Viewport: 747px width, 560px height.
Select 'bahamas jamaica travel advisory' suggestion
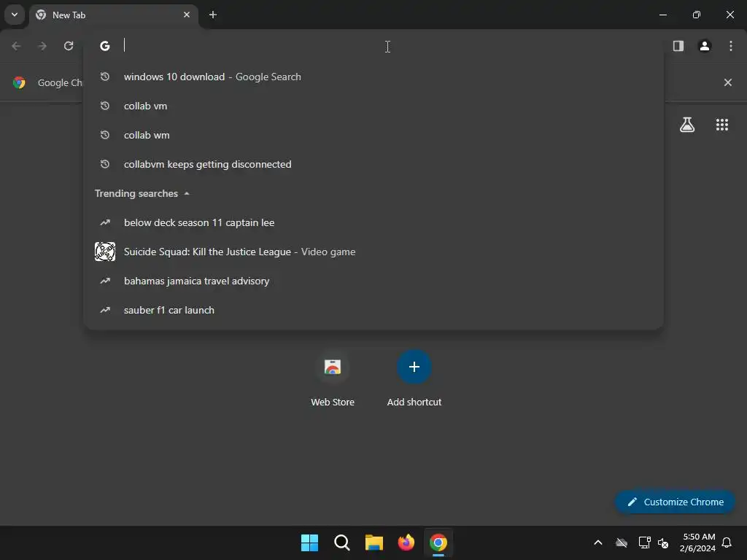coord(373,281)
